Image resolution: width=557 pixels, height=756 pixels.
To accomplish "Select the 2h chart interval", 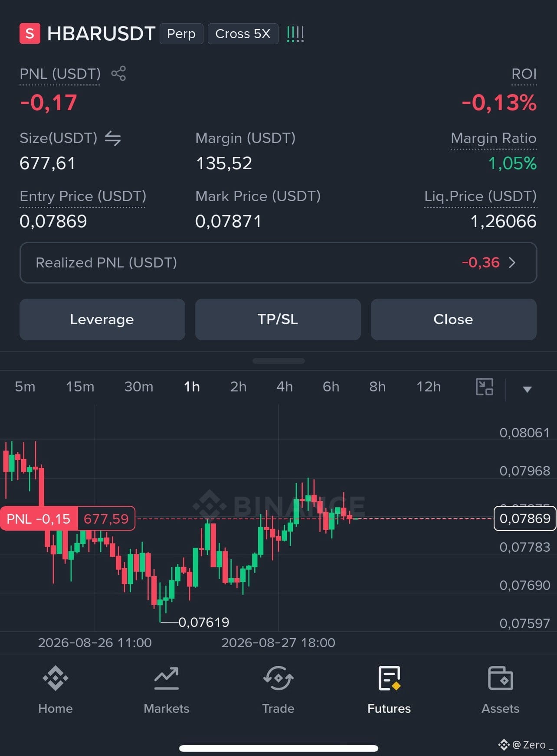I will 238,386.
